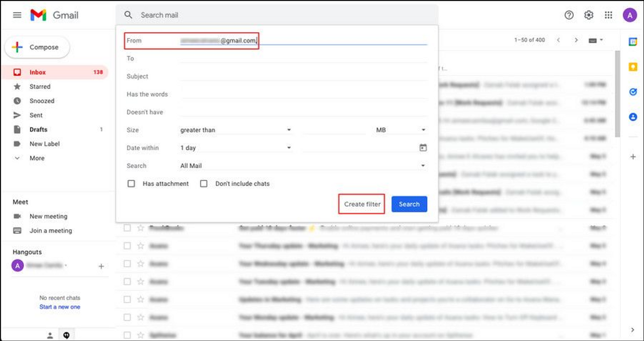Open the Google apps grid icon
Screen dimensions: 644x341
pos(608,15)
